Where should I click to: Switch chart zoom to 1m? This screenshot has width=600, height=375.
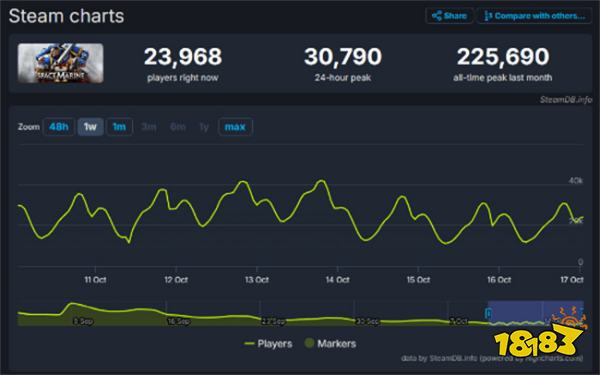point(119,127)
